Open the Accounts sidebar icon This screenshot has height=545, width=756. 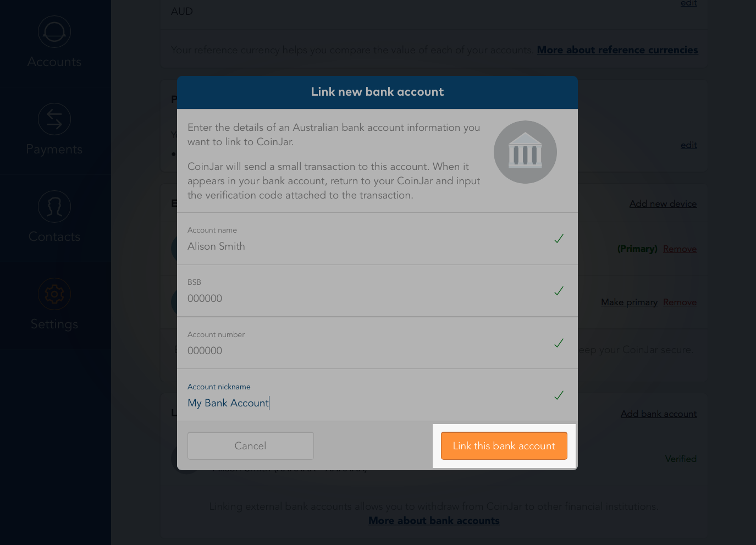pos(54,32)
